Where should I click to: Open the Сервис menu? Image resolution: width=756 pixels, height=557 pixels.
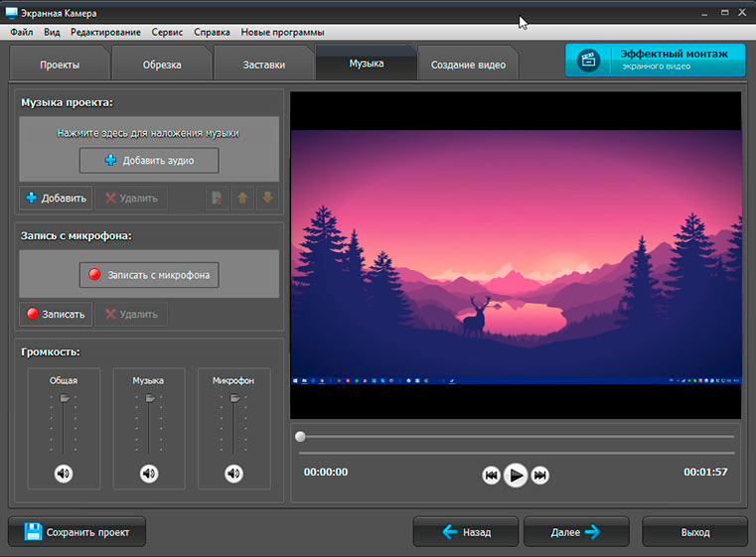167,33
